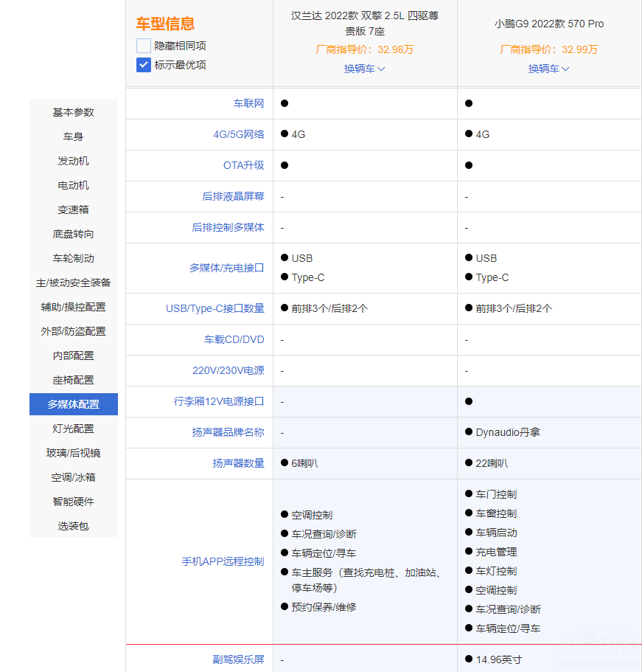Open the OTA升级 parameter link

243,165
